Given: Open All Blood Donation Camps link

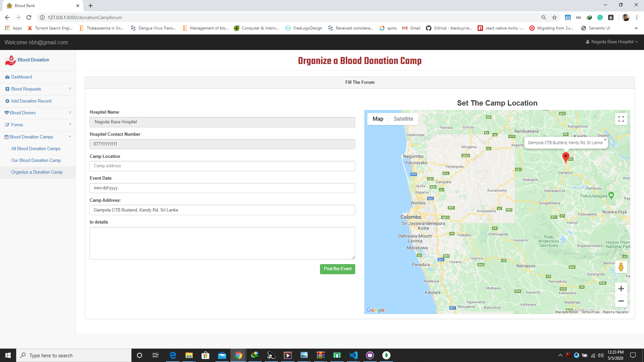Looking at the screenshot, I should pos(36,148).
